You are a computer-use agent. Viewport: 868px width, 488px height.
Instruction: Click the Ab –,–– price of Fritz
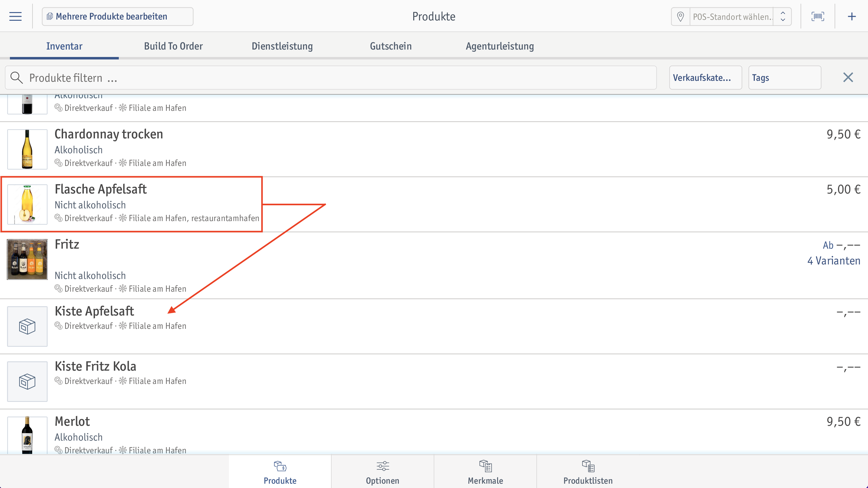pos(841,245)
